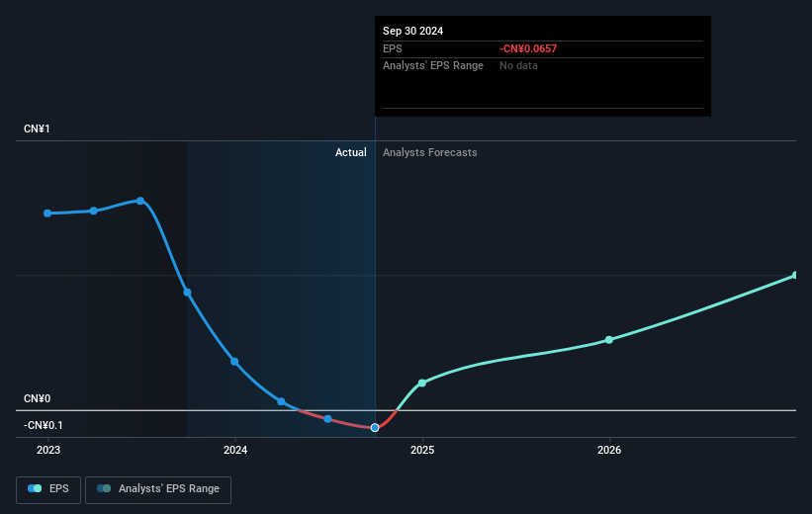Click the Analysts Forecasts label
This screenshot has width=812, height=514.
click(430, 152)
